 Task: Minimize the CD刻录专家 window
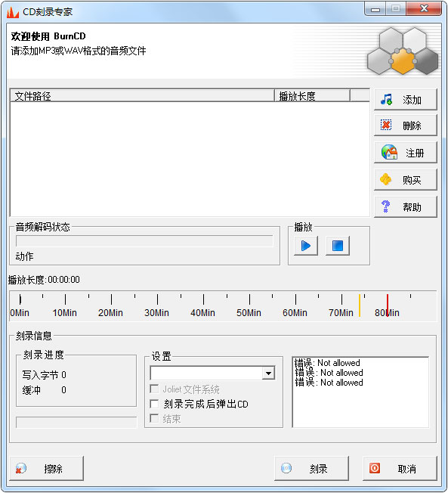375,9
